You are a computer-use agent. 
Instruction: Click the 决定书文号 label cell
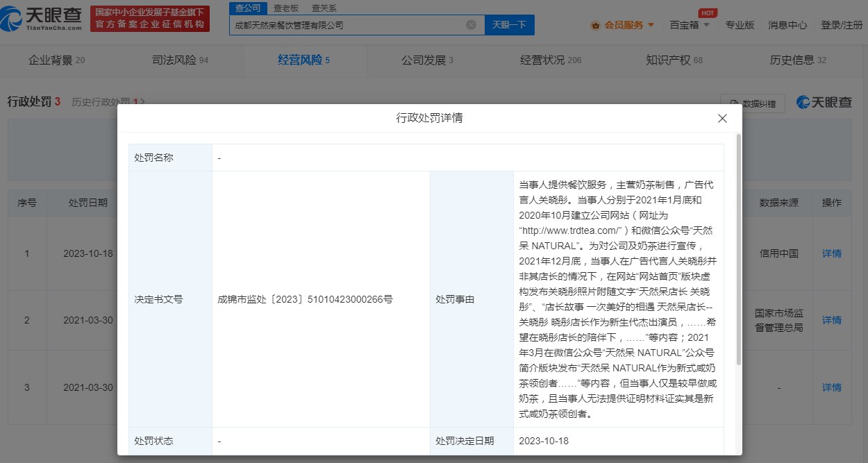click(x=170, y=299)
